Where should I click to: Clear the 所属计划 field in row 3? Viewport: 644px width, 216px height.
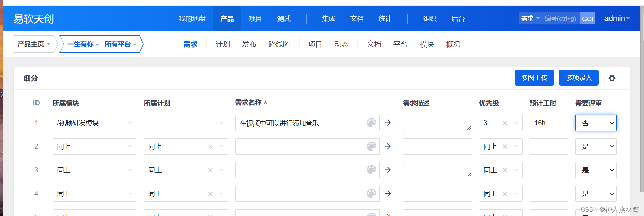[210, 170]
